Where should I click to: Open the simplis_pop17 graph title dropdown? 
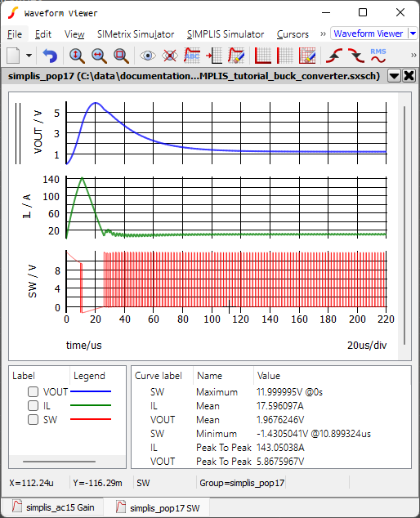(394, 76)
